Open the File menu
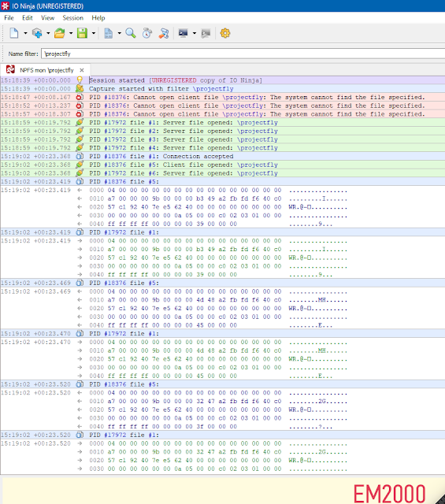Image resolution: width=445 pixels, height=504 pixels. [9, 17]
